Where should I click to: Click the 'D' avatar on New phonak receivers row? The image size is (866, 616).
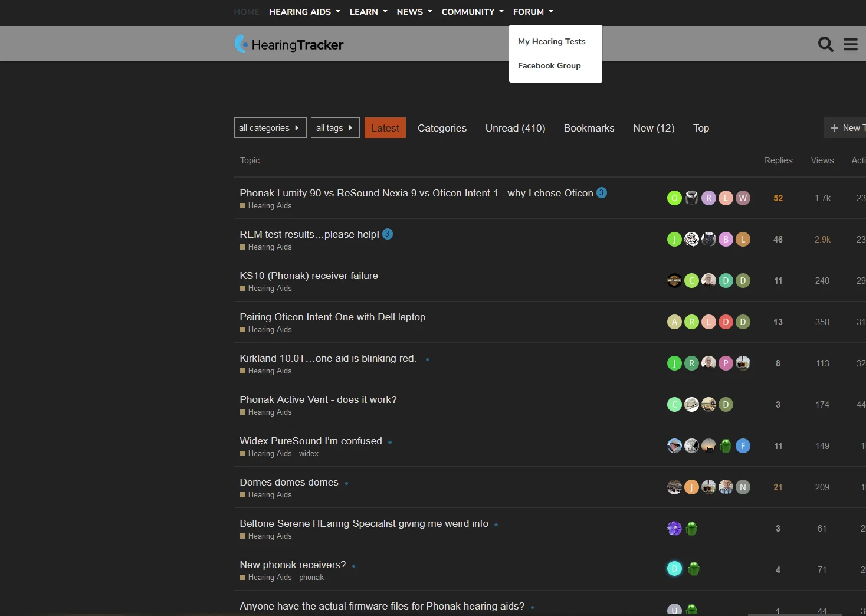click(x=674, y=569)
